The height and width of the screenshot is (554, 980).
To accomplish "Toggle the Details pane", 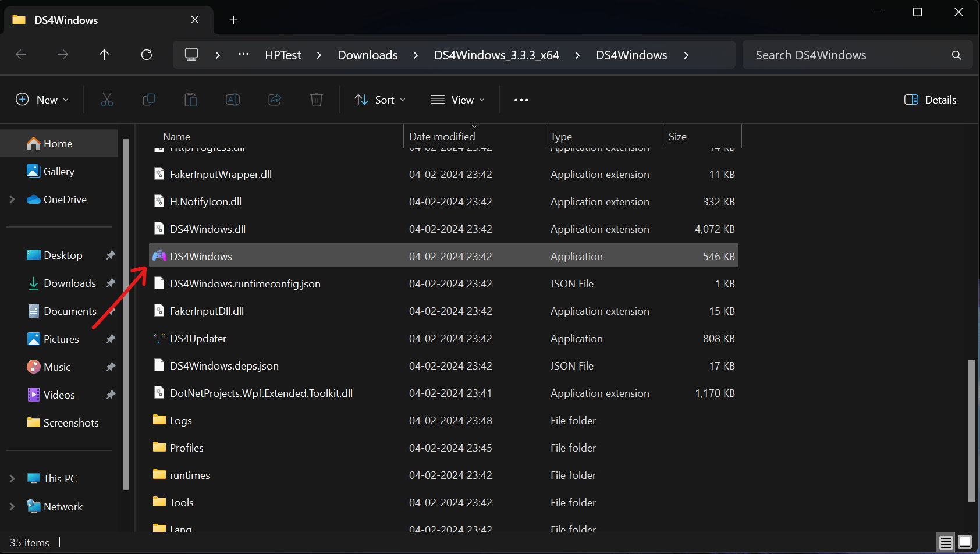I will pyautogui.click(x=929, y=100).
